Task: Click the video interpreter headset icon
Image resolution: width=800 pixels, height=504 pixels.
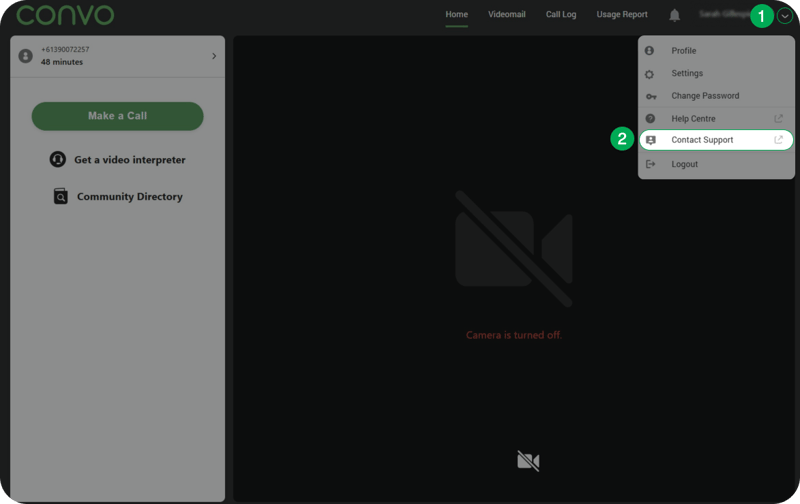Action: 58,159
